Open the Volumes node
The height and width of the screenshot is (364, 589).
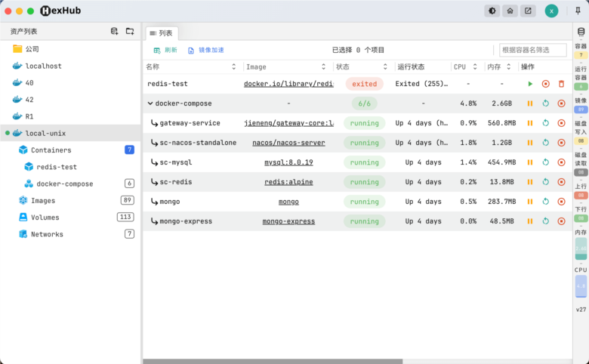71,217
